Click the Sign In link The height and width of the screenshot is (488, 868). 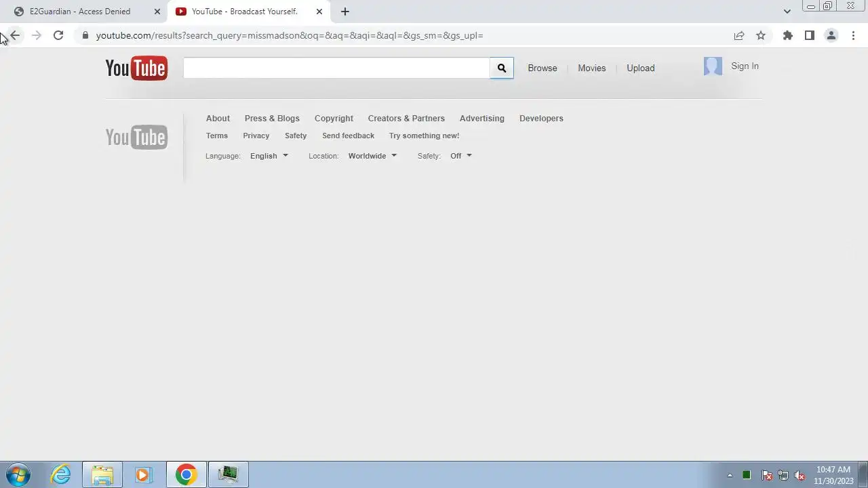tap(745, 66)
